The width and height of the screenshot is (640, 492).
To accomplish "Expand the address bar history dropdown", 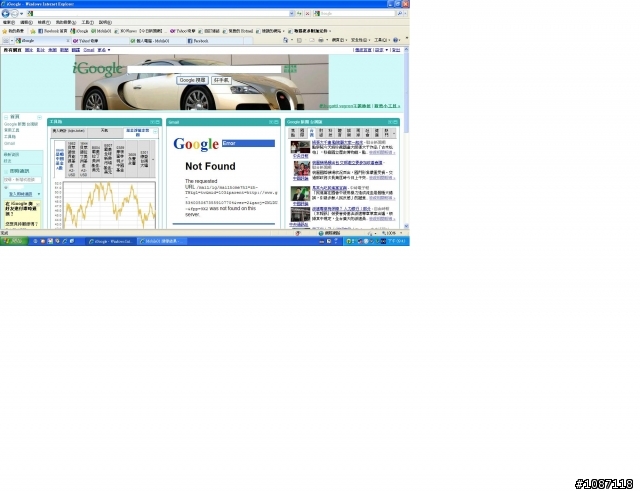I will pyautogui.click(x=292, y=13).
